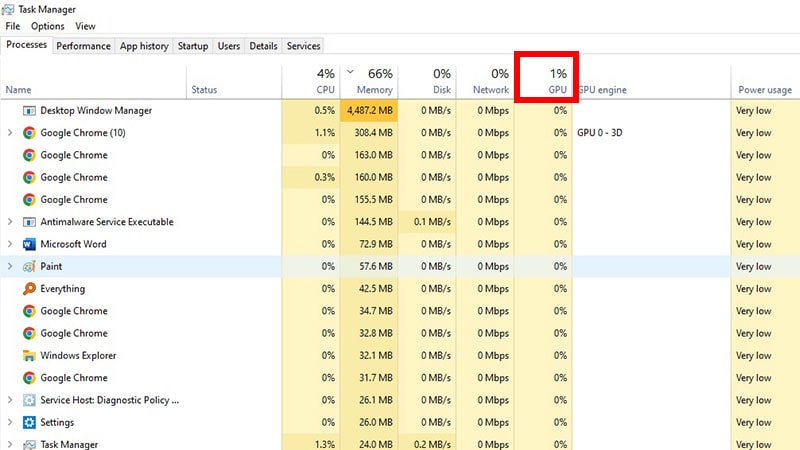The width and height of the screenshot is (800, 450).
Task: Go to the Users tab
Action: 229,46
